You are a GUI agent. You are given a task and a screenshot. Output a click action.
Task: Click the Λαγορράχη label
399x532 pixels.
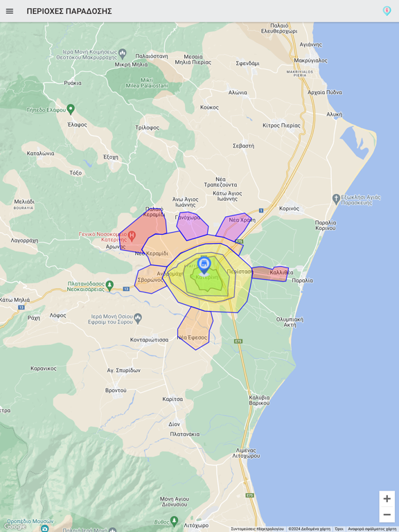pos(24,240)
